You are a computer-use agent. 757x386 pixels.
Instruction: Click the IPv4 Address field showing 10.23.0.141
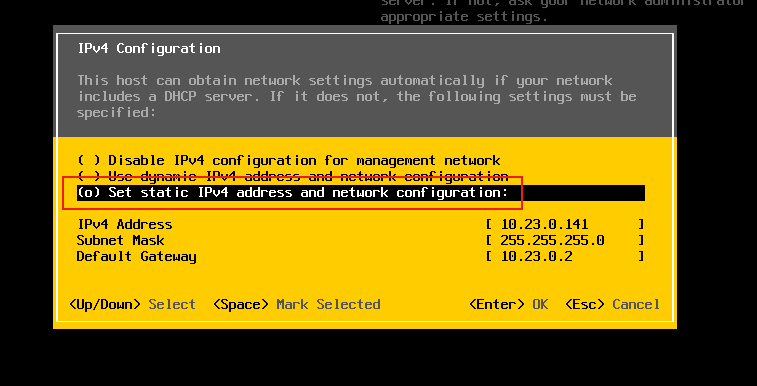pyautogui.click(x=565, y=224)
